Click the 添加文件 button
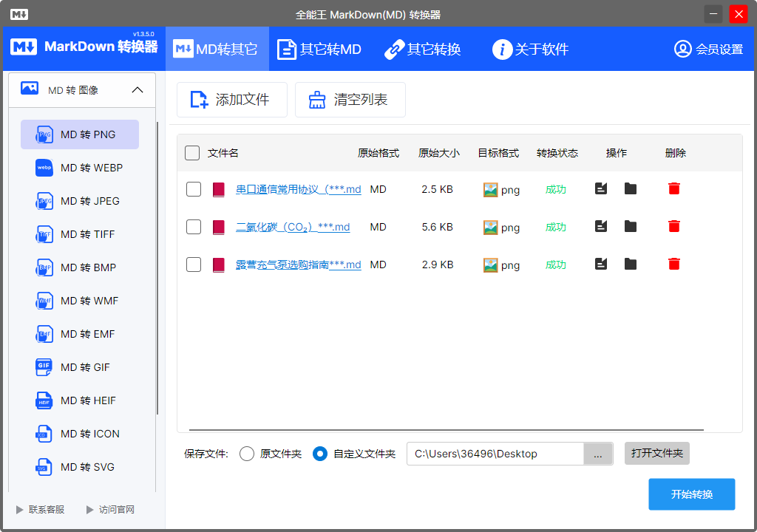757x532 pixels. tap(231, 100)
